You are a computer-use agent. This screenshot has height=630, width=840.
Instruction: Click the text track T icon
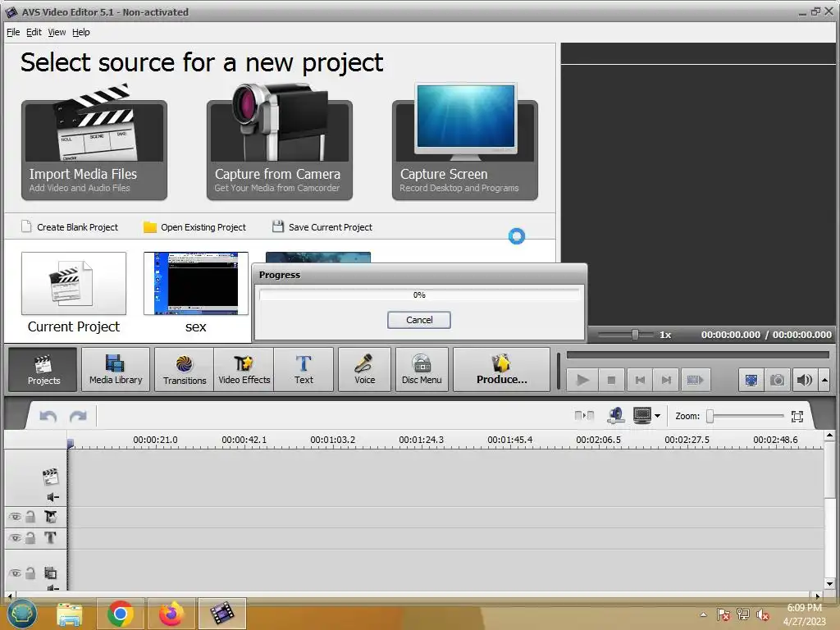(50, 537)
